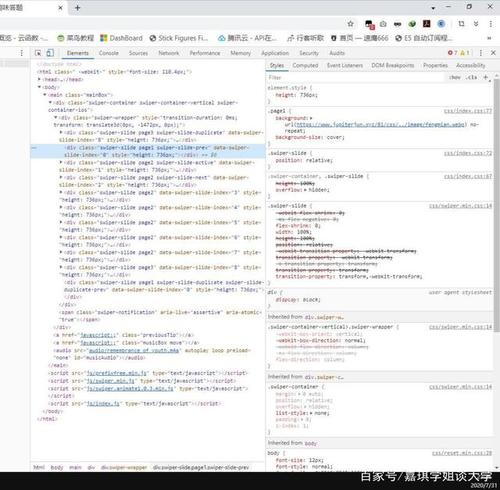Open the Chrome three-dot menu
This screenshot has height=490, width=500.
point(491,24)
